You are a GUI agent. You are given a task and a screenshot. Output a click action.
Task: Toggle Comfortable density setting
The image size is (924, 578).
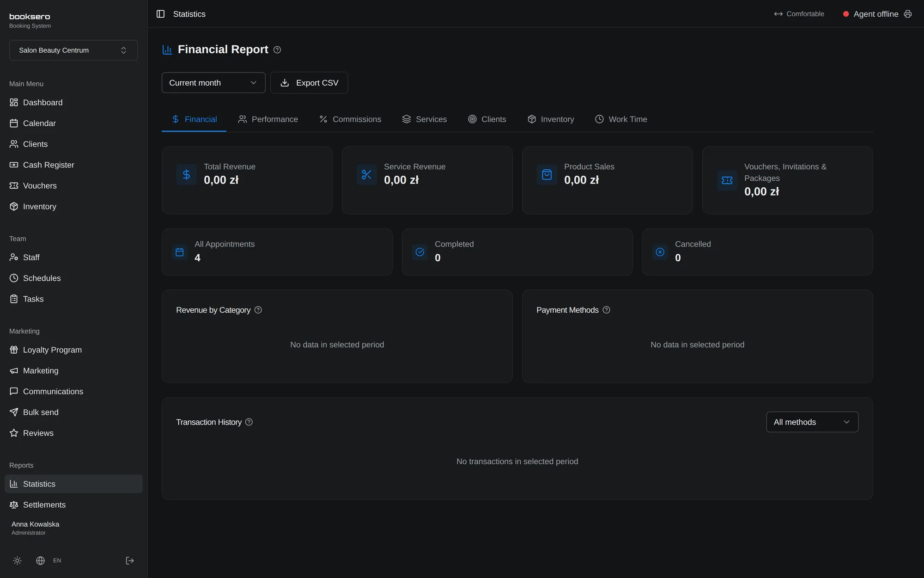click(799, 14)
